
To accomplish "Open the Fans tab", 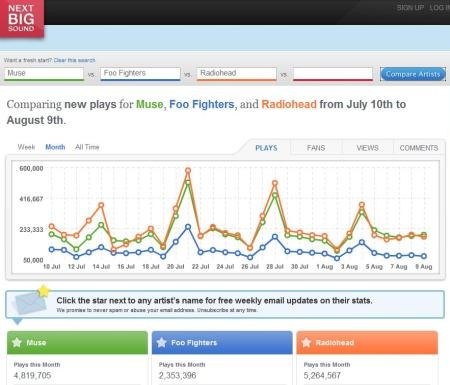I will tap(316, 148).
